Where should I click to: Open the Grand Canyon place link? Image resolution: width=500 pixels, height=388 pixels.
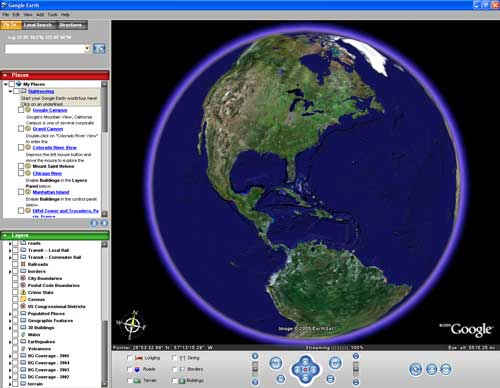point(48,129)
